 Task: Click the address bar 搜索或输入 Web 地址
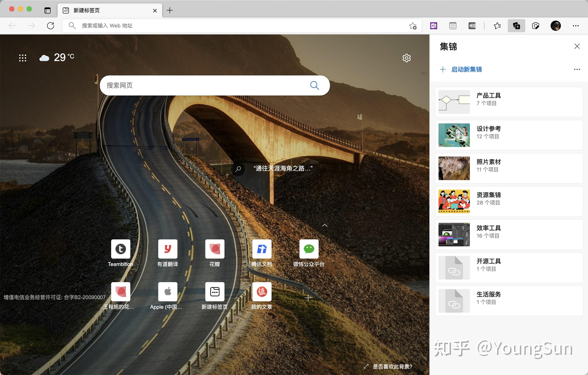click(242, 26)
